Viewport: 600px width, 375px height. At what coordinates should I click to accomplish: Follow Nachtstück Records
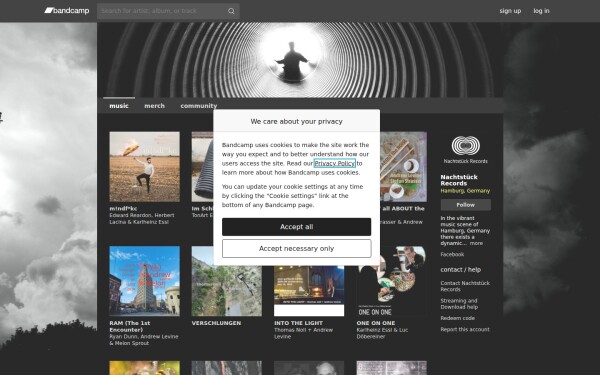(465, 205)
